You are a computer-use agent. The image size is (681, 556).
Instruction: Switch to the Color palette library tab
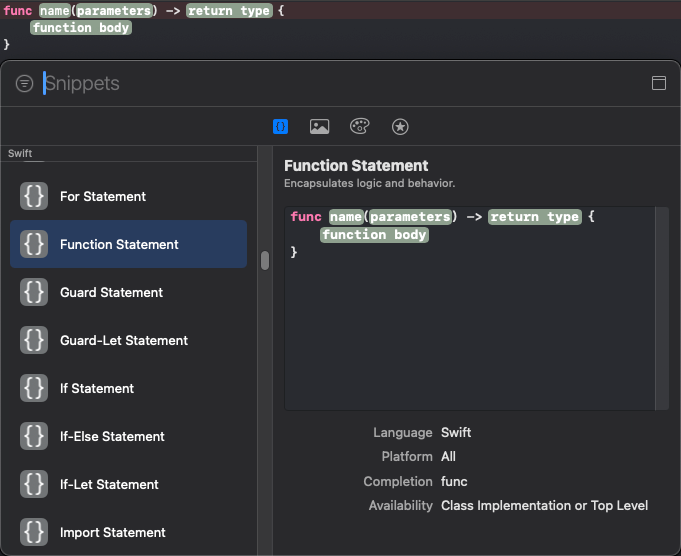click(x=360, y=126)
